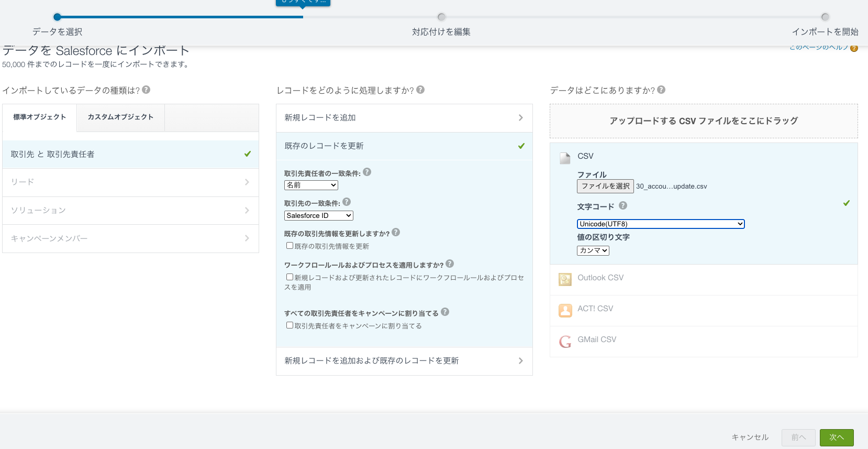Click green checkmark on 既存のレコードを更新
The image size is (868, 449).
click(x=521, y=146)
